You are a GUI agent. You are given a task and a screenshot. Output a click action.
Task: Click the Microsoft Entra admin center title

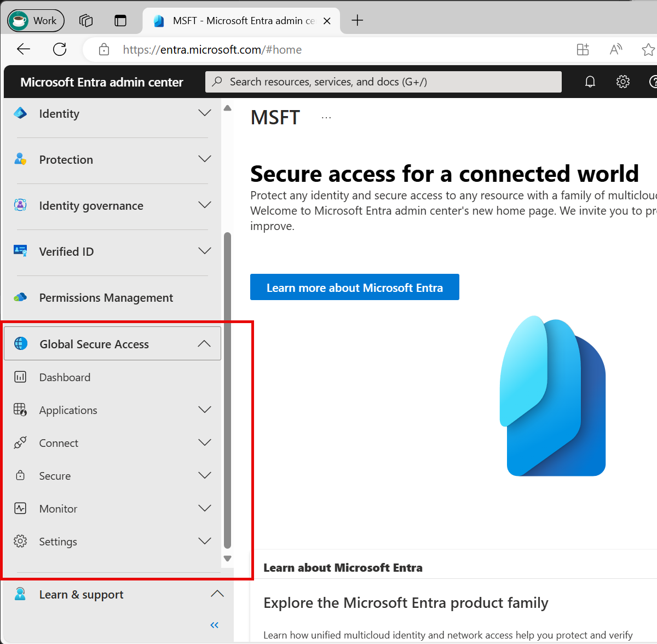(x=102, y=82)
